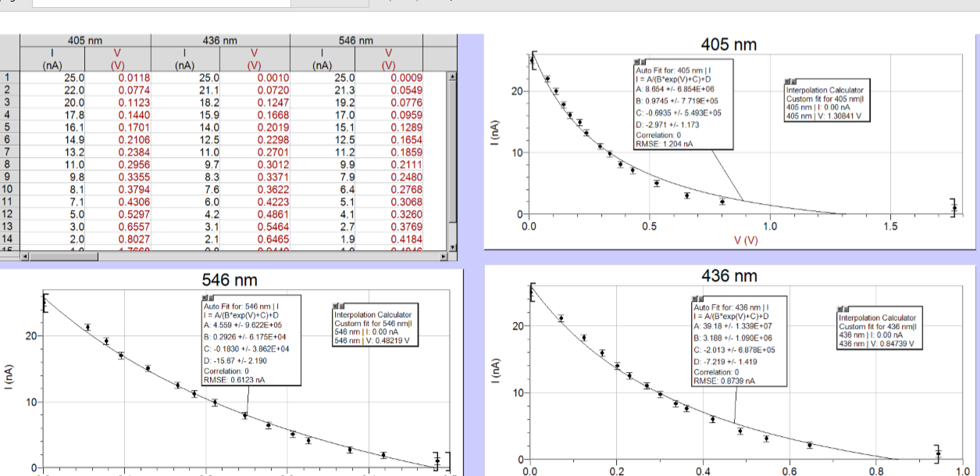Click the corner icon on the 546 nm Interpolation Calculator
The image size is (980, 476).
pos(341,306)
